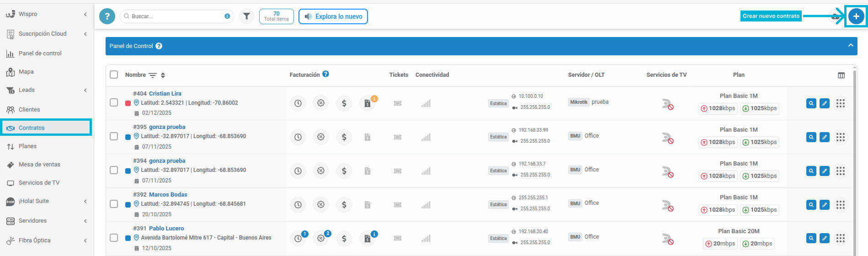This screenshot has width=868, height=256.
Task: Click Explora lo nuevo button
Action: click(333, 16)
